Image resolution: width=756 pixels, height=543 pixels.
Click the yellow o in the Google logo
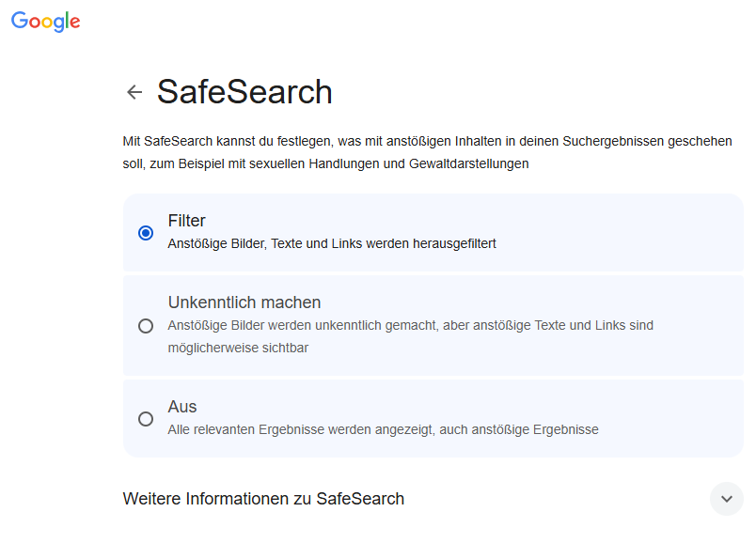tap(49, 23)
